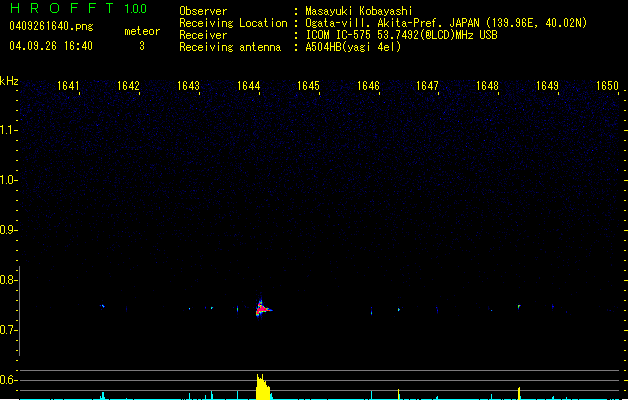Select the file name 0409261640.png
This screenshot has width=629, height=400.
pyautogui.click(x=51, y=26)
